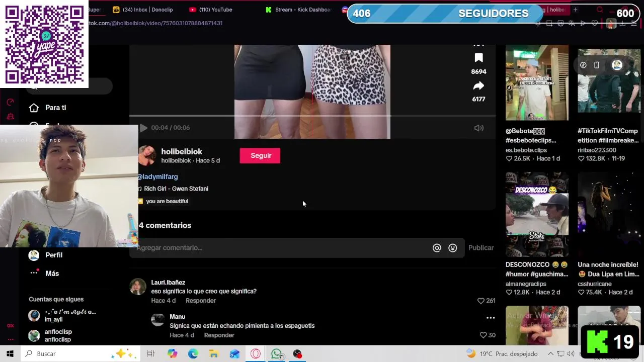644x362 pixels.
Task: Open the weather widget showing 19°C
Action: 502,354
